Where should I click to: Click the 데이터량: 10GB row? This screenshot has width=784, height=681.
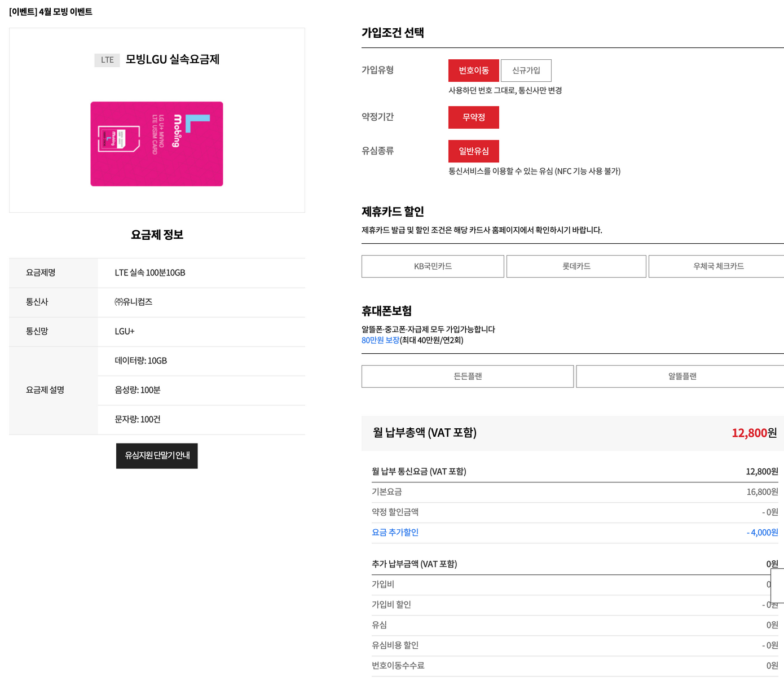[201, 361]
